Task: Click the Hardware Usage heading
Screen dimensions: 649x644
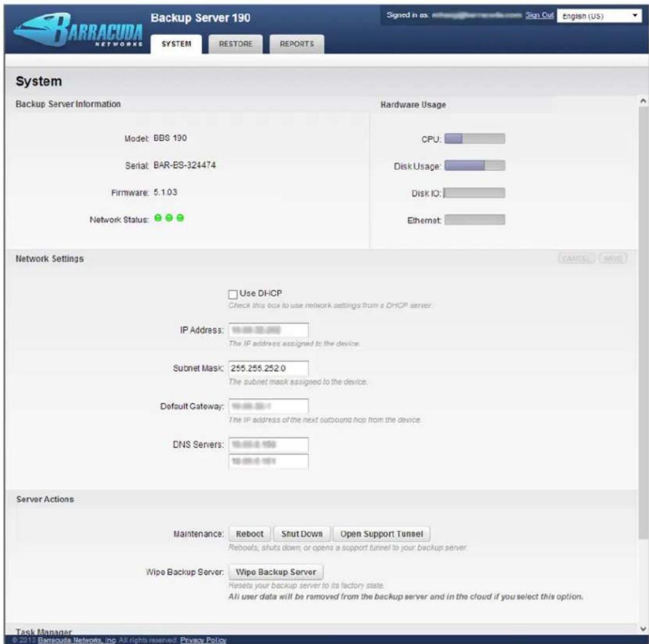Action: point(413,105)
